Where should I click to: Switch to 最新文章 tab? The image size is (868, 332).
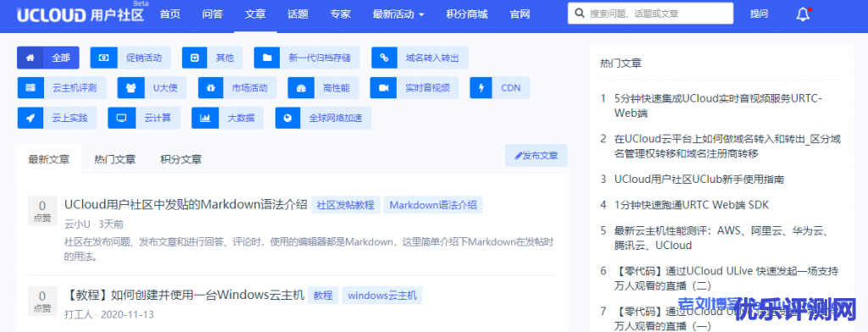click(49, 160)
